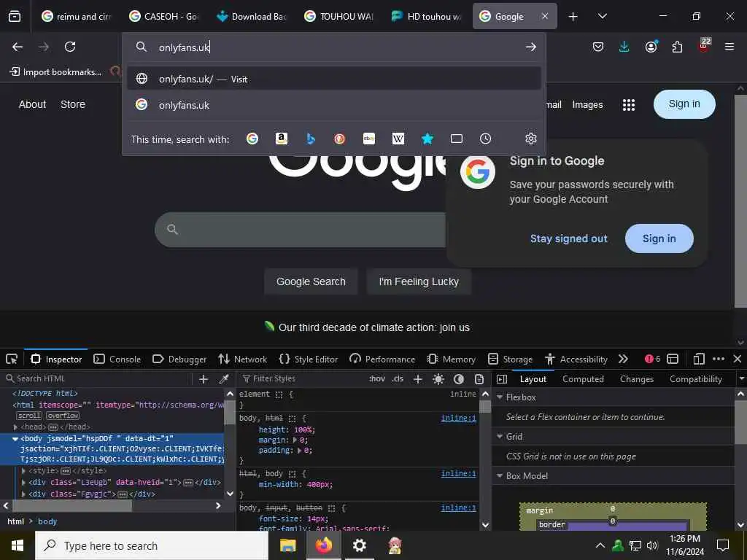Click the I'm Feeling Lucky button
747x560 pixels.
tap(419, 281)
